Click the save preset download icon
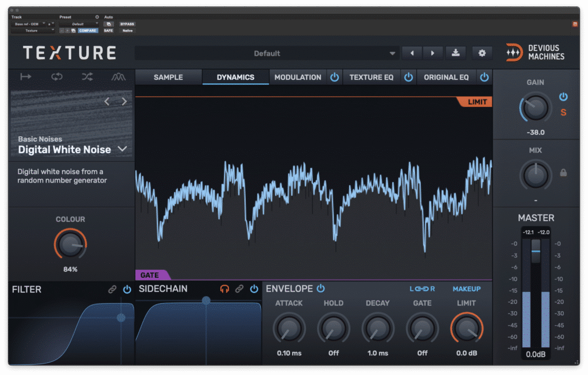Image resolution: width=588 pixels, height=375 pixels. tap(455, 53)
